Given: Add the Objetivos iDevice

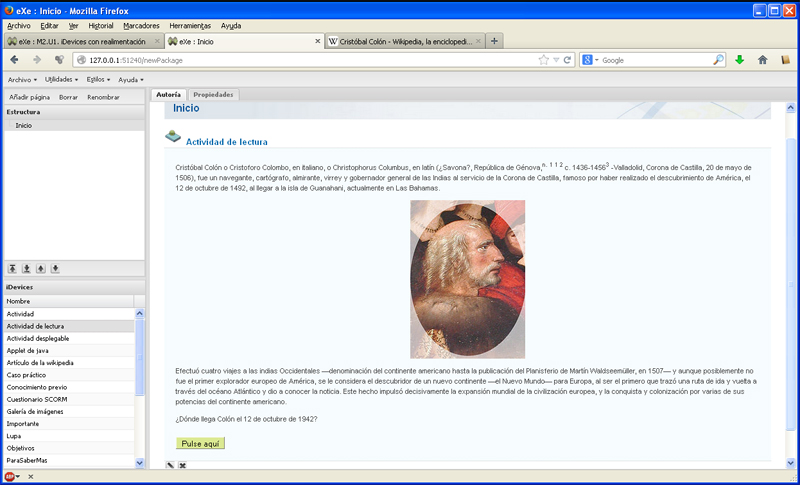Looking at the screenshot, I should click(69, 448).
